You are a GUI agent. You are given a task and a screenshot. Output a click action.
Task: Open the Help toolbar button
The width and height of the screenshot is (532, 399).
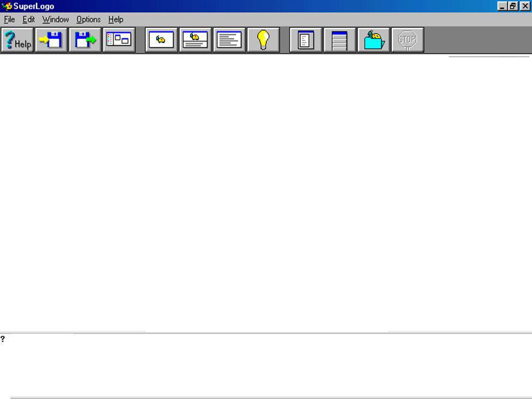click(x=17, y=40)
